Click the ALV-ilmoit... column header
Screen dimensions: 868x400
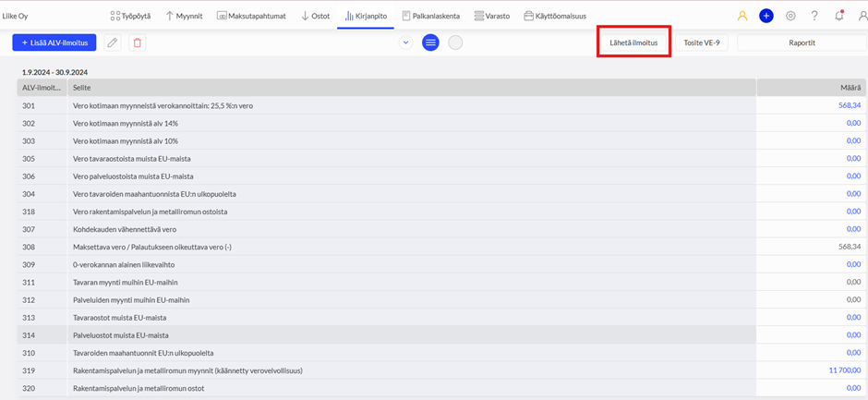42,88
